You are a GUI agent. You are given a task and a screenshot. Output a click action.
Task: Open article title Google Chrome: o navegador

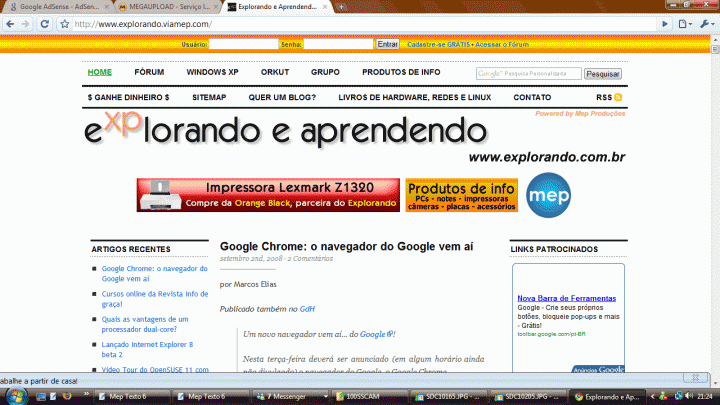click(346, 247)
